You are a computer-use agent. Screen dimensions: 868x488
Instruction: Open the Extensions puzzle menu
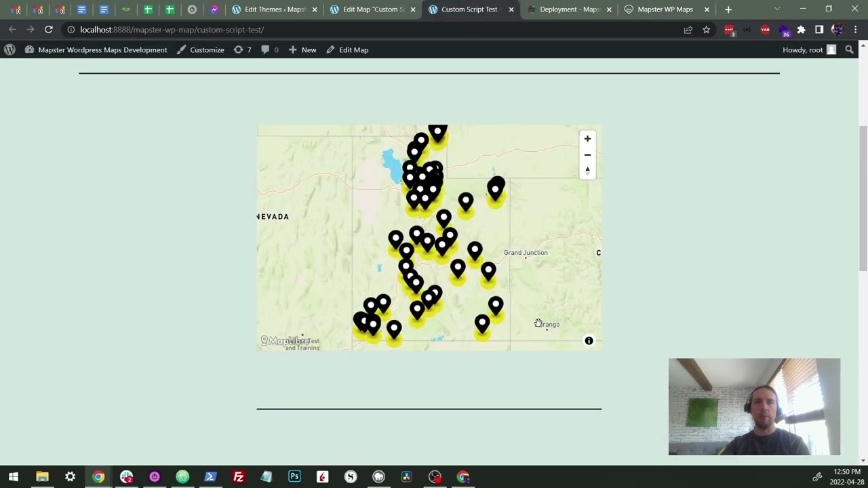[801, 30]
